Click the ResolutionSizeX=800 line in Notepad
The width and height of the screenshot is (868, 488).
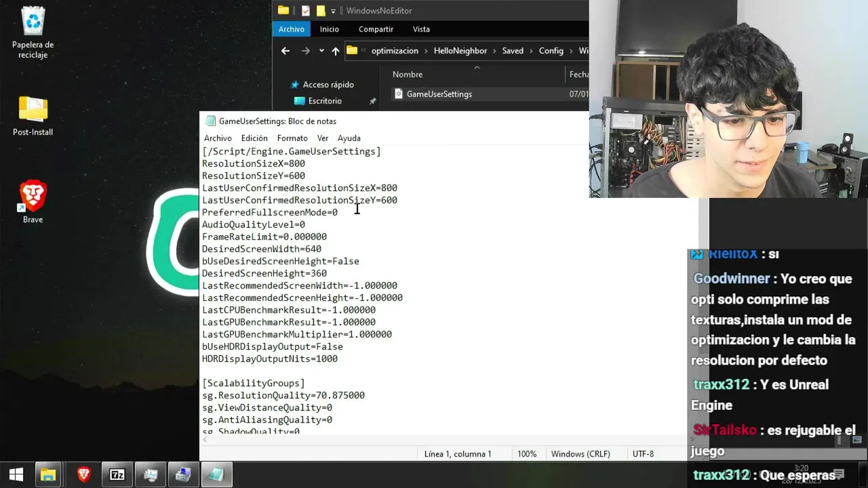tap(254, 163)
